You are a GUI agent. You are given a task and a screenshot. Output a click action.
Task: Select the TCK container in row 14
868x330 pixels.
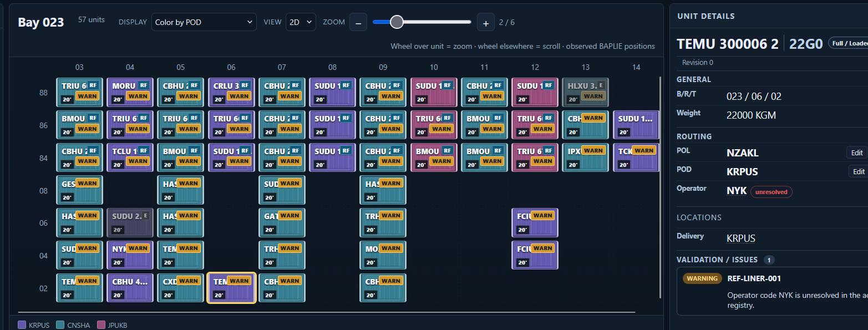coord(636,158)
